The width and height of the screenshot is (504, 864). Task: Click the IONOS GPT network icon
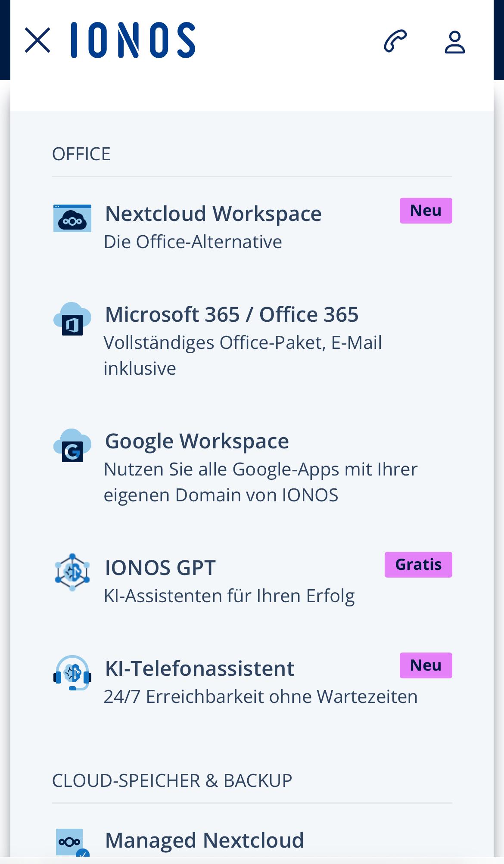point(72,572)
